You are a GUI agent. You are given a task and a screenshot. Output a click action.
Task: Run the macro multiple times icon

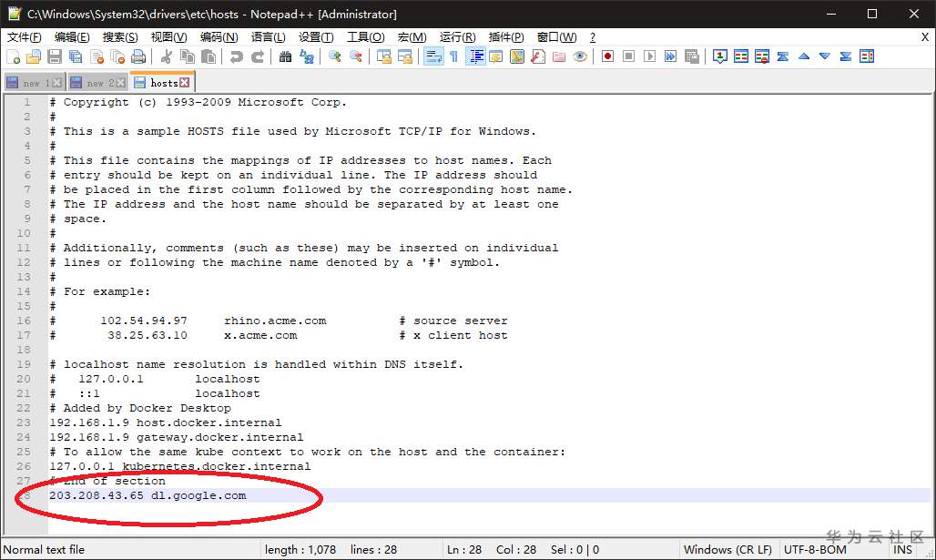tap(671, 56)
